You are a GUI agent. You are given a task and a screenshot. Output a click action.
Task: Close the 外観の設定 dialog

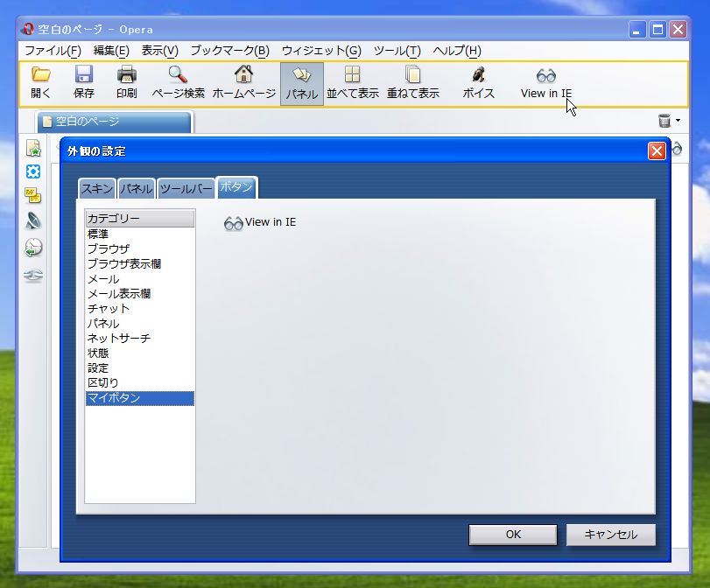coord(657,151)
